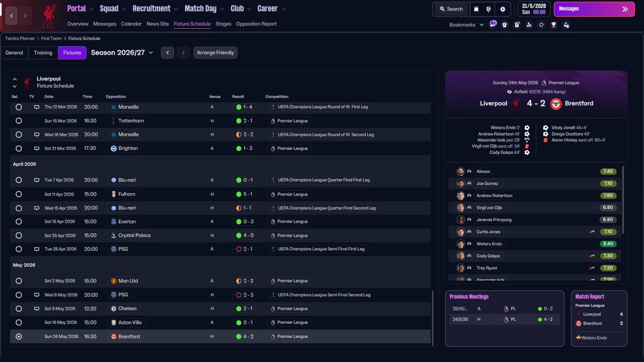Viewport: 644px width, 362px height.
Task: Select the radio button for Brentford fixture
Action: 19,336
